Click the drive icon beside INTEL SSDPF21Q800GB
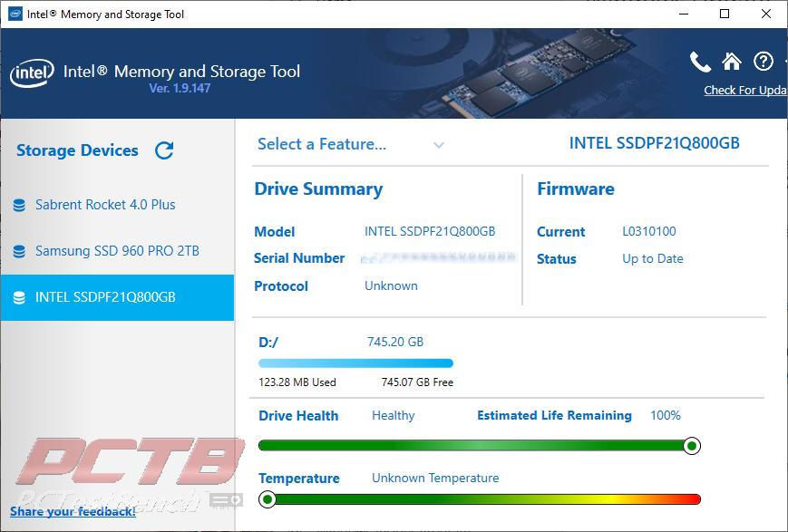Image resolution: width=788 pixels, height=532 pixels. (20, 297)
